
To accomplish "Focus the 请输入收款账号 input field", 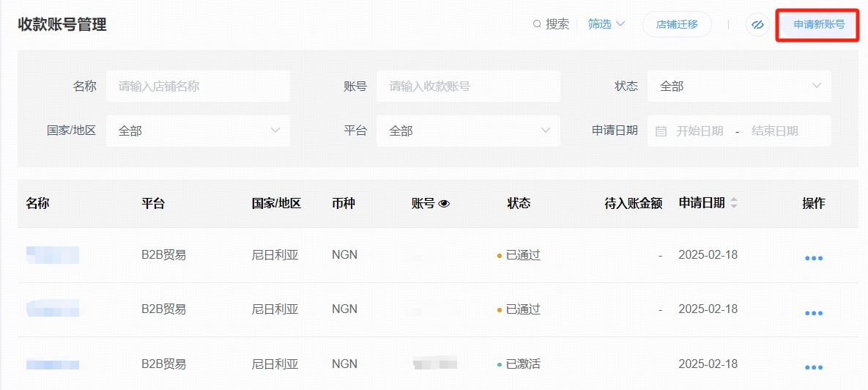I will click(468, 87).
